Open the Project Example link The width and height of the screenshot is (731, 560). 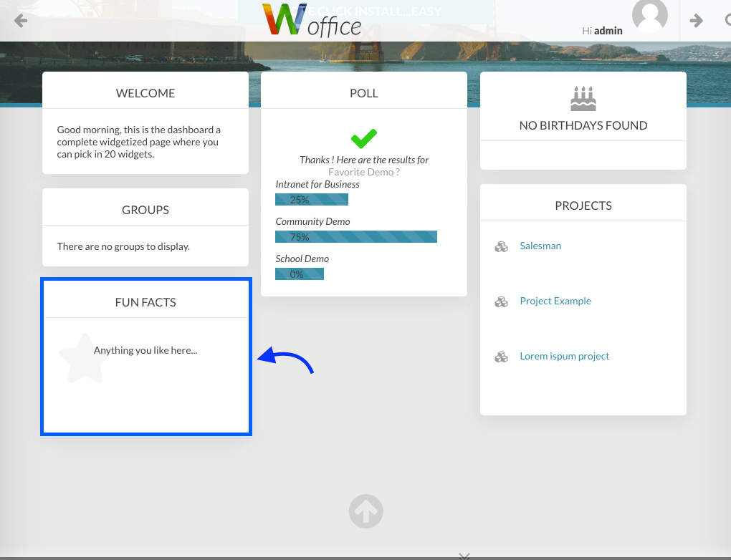[x=555, y=301]
